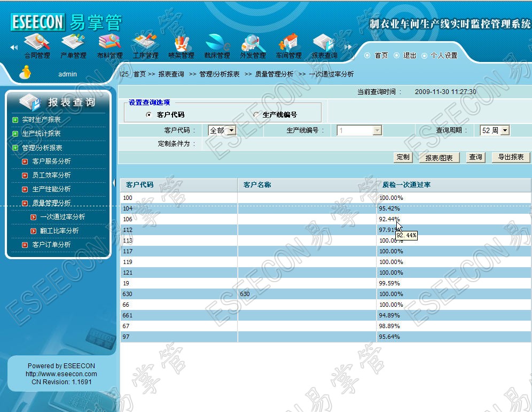The width and height of the screenshot is (532, 412).
Task: Expand 实时生产报表 in the sidebar tree
Action: [x=15, y=120]
